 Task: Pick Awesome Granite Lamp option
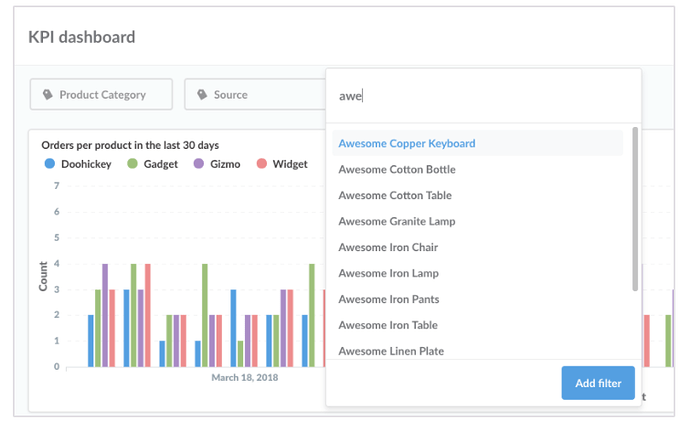[x=396, y=221]
